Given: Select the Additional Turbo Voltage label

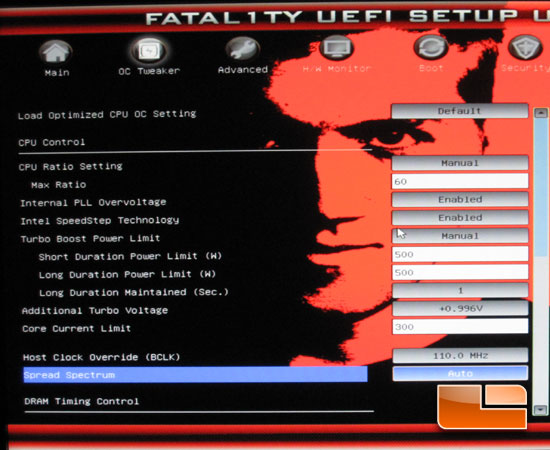Looking at the screenshot, I should click(95, 310).
